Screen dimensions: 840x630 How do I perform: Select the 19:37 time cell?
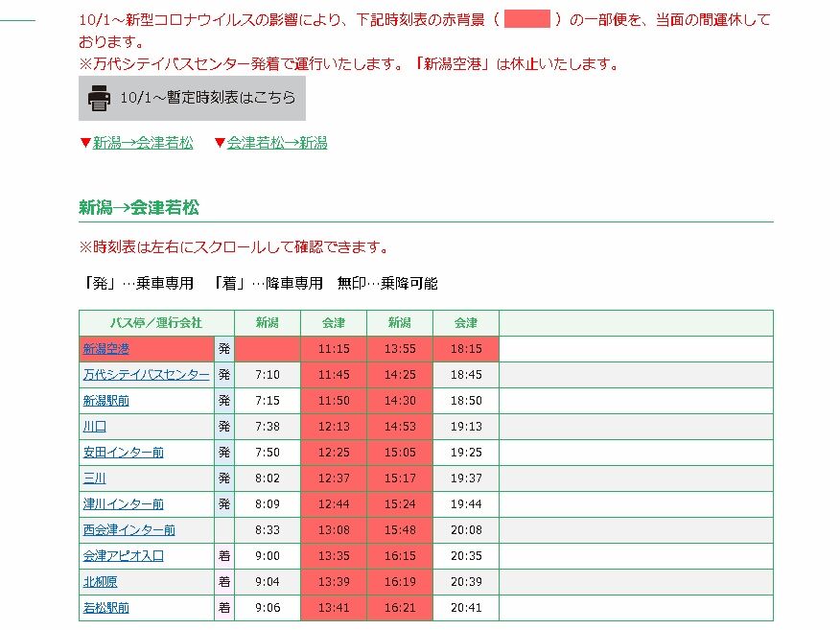pos(466,478)
